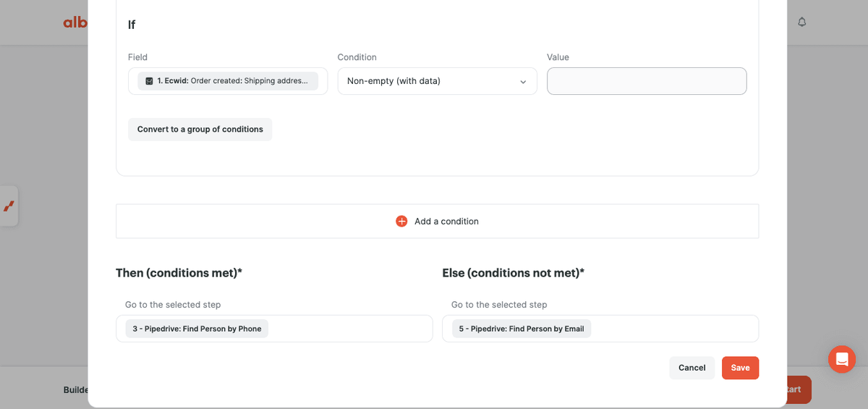Select the Ecwid Order created Shipping address field chip

[x=228, y=81]
